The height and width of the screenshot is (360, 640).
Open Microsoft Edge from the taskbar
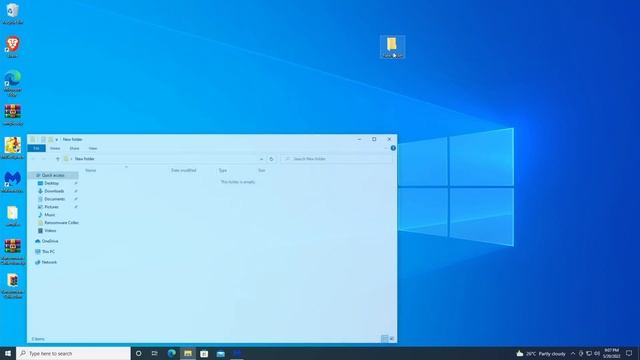coord(171,353)
